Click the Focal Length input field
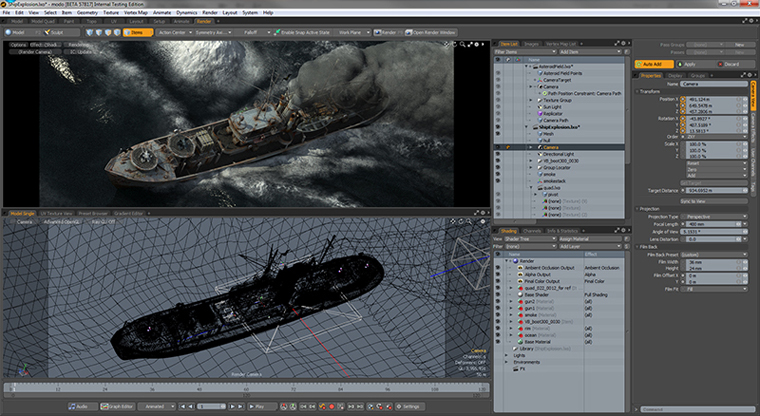 [710, 223]
